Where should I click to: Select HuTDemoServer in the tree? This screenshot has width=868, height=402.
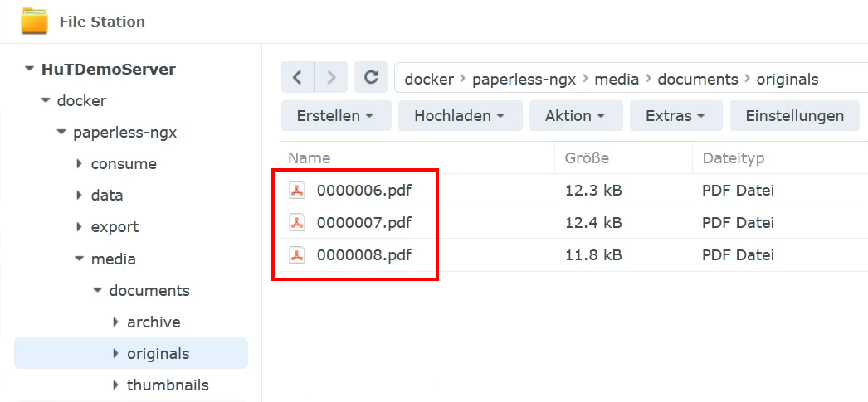(109, 70)
